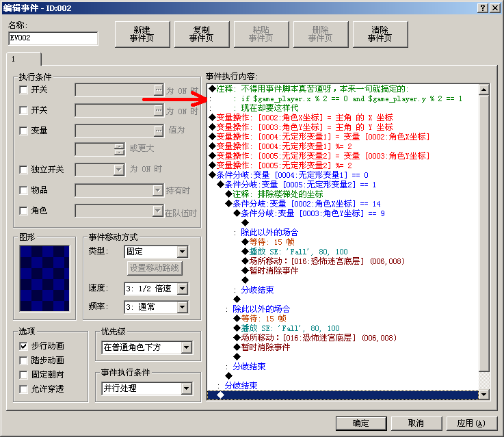
Task: Select command 无定形变量1 = 变量 角色X坐标
Action: (x=343, y=137)
